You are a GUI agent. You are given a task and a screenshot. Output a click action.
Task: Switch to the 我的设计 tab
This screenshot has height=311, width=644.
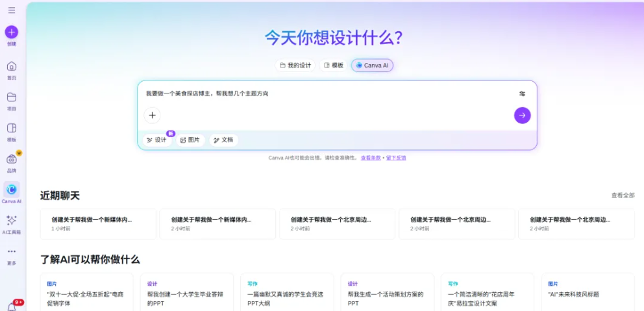tap(295, 66)
